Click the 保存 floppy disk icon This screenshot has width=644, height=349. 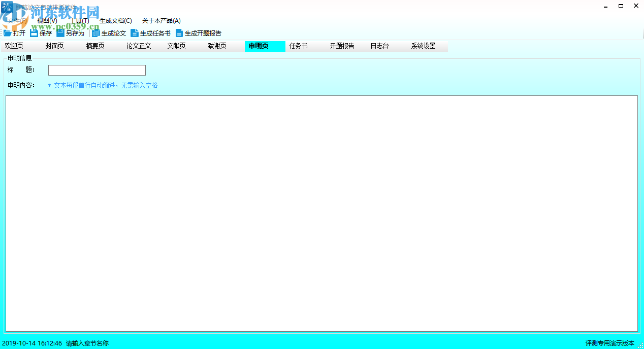point(34,33)
